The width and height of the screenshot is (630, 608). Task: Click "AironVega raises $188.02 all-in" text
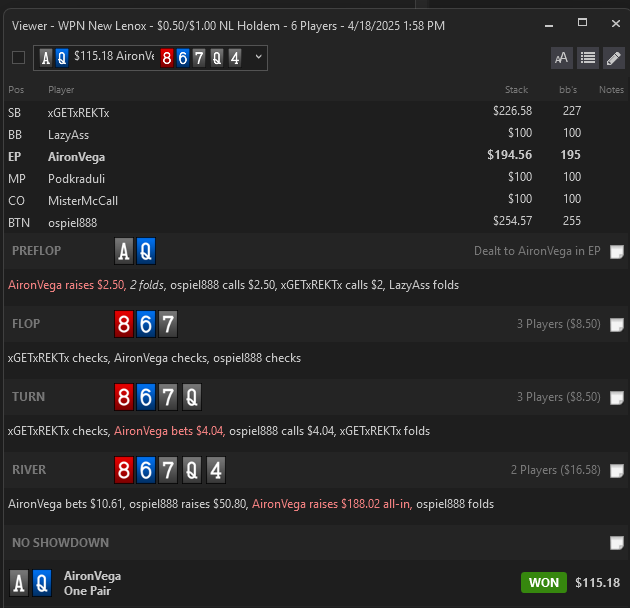[x=331, y=504]
